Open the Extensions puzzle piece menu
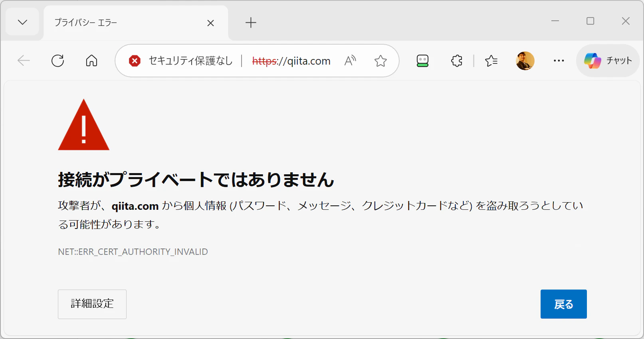644x339 pixels. click(457, 61)
